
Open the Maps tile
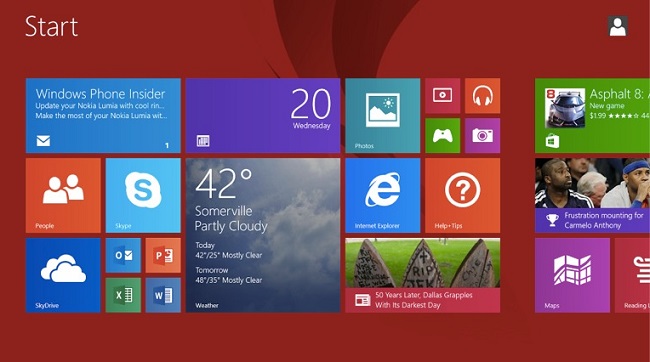point(572,275)
